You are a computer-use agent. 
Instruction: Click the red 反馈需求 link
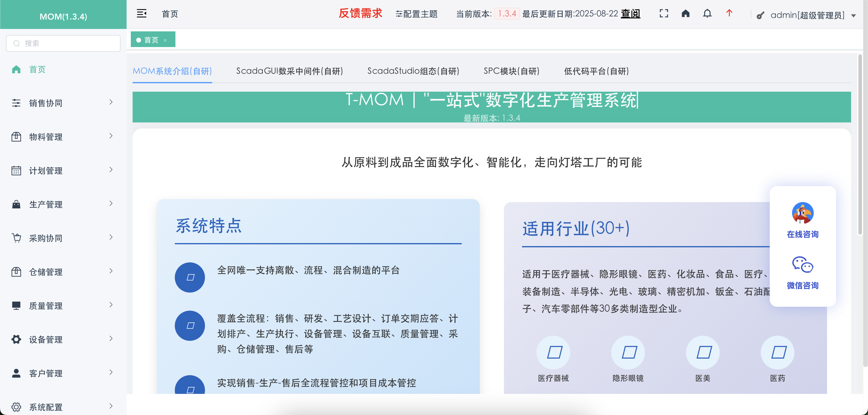click(360, 14)
